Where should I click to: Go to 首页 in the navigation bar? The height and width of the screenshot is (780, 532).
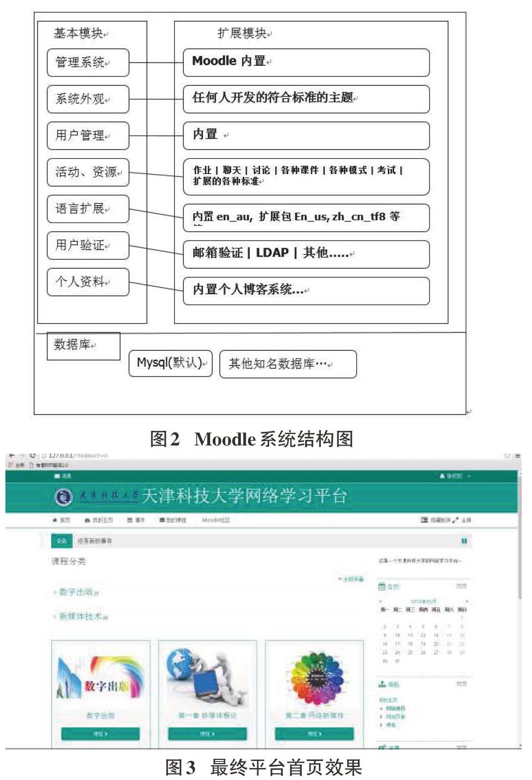point(61,520)
